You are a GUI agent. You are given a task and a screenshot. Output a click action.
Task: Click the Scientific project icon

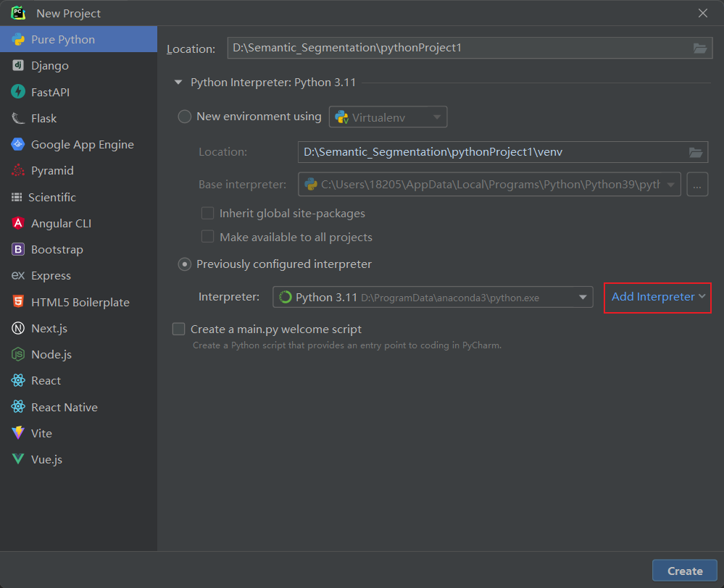pyautogui.click(x=17, y=197)
